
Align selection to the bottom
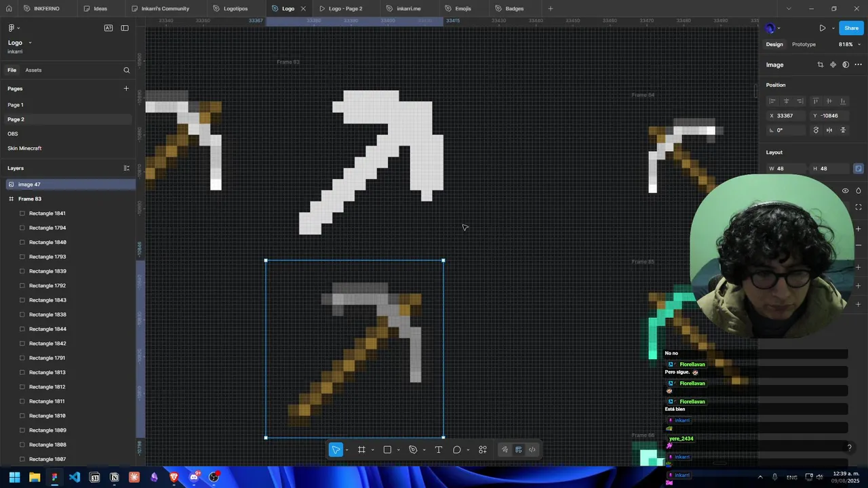pos(843,101)
